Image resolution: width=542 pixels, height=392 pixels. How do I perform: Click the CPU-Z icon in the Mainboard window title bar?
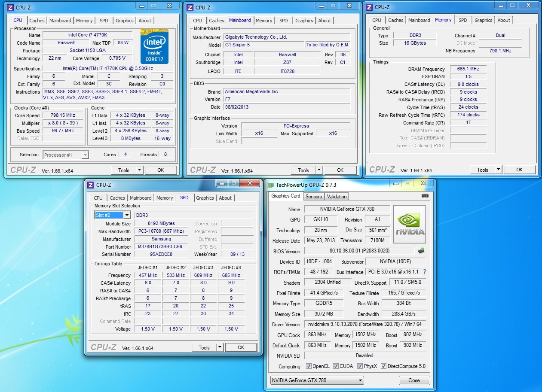click(x=190, y=7)
